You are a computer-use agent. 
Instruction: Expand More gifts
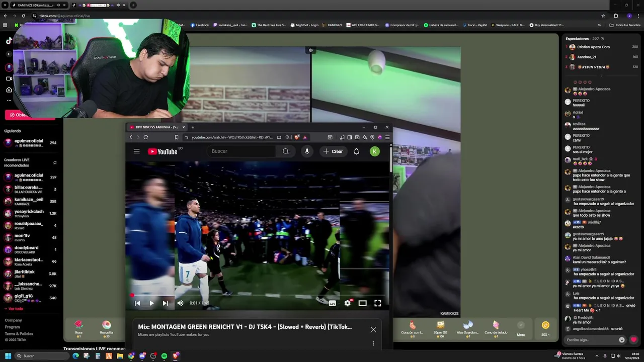tap(521, 328)
